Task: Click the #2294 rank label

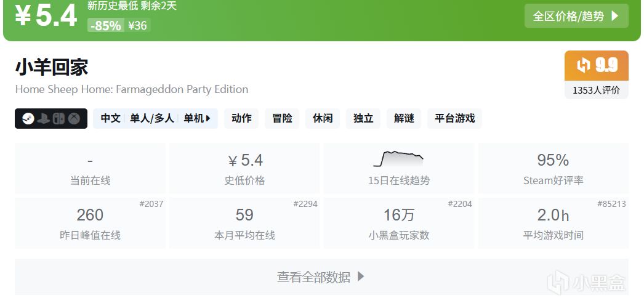Action: pyautogui.click(x=305, y=204)
